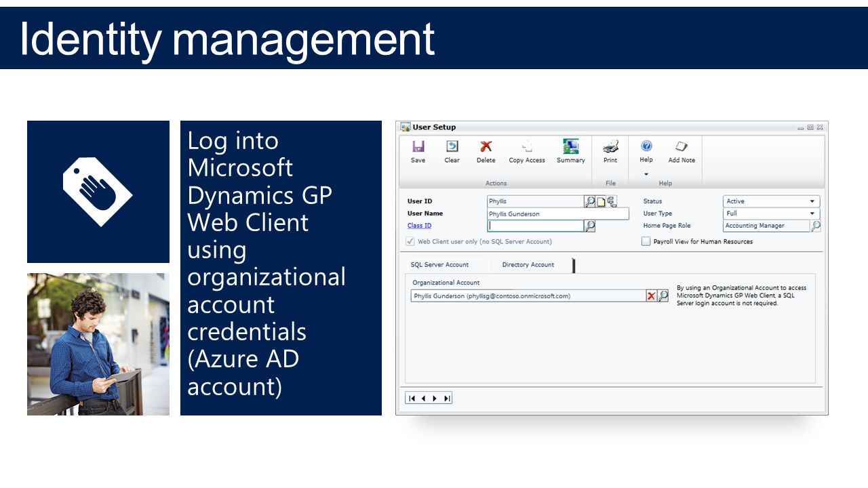Remove the organizational account with the red X
This screenshot has width=868, height=488.
click(x=651, y=296)
